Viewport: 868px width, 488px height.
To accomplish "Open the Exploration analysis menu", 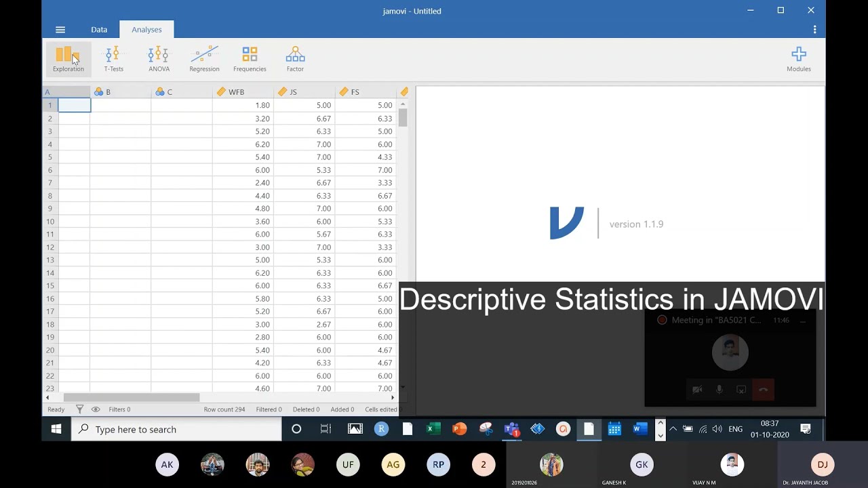I will click(68, 59).
